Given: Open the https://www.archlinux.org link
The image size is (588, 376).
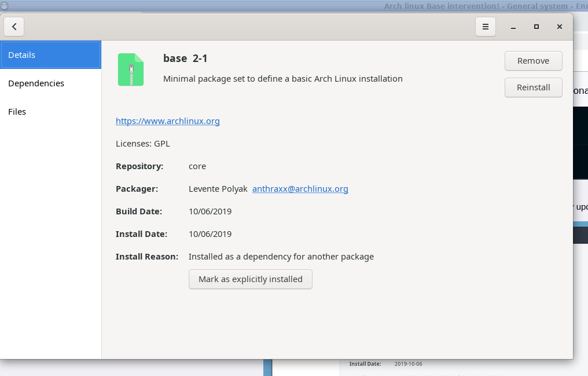Looking at the screenshot, I should [x=168, y=121].
